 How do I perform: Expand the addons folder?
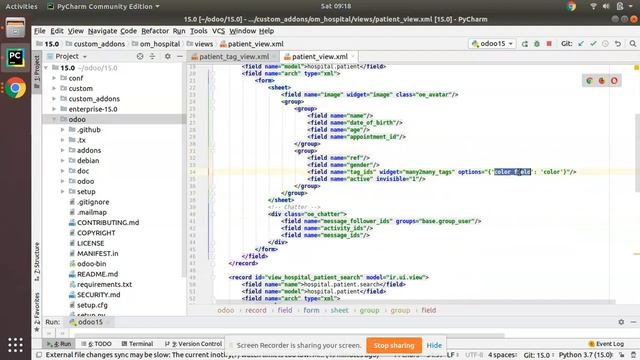point(62,150)
